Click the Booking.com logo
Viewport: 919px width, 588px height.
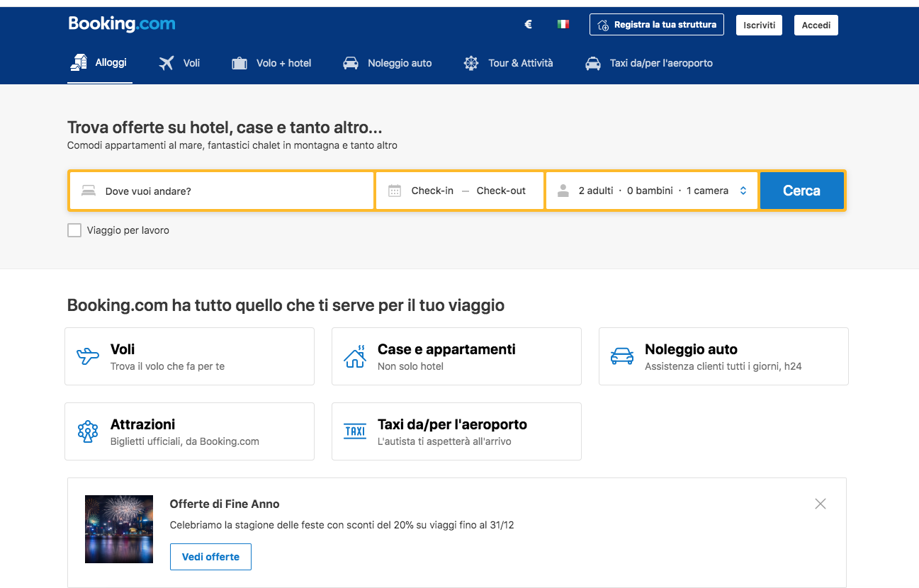(121, 24)
